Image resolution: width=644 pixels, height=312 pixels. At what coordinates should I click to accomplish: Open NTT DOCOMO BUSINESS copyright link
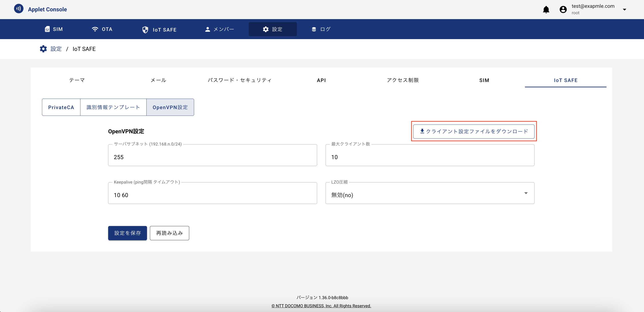(x=321, y=306)
